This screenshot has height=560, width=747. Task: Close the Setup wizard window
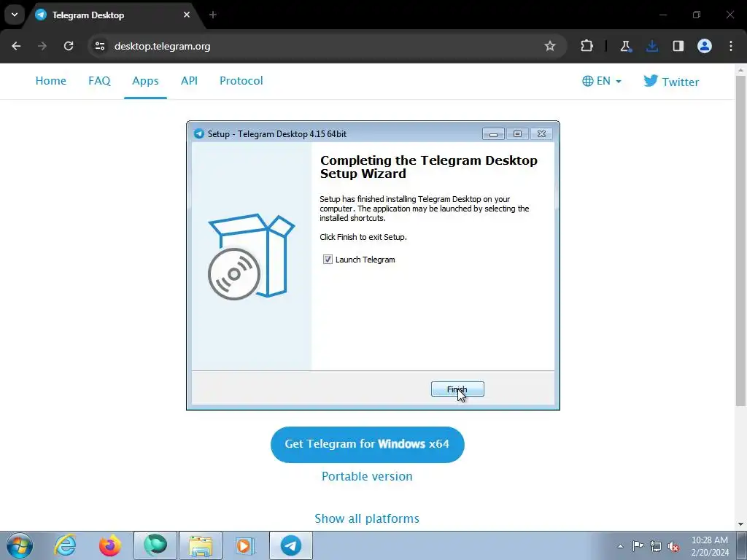pyautogui.click(x=541, y=134)
